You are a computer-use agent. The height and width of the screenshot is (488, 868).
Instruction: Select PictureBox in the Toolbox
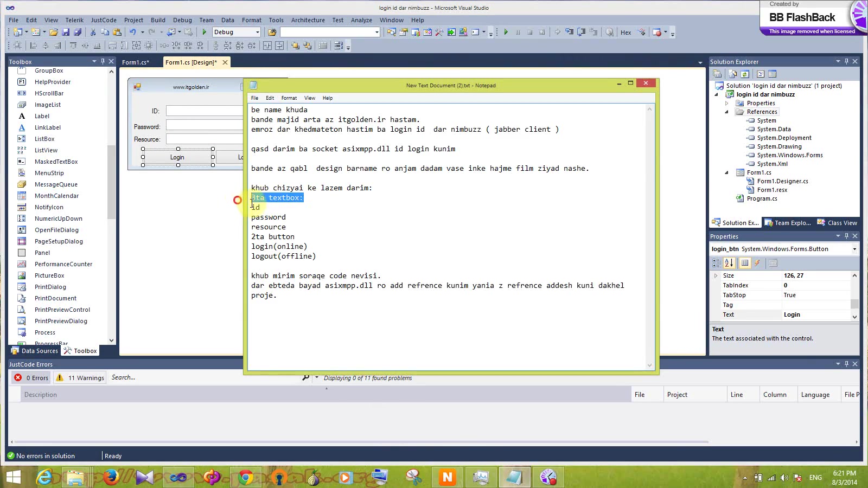[49, 275]
